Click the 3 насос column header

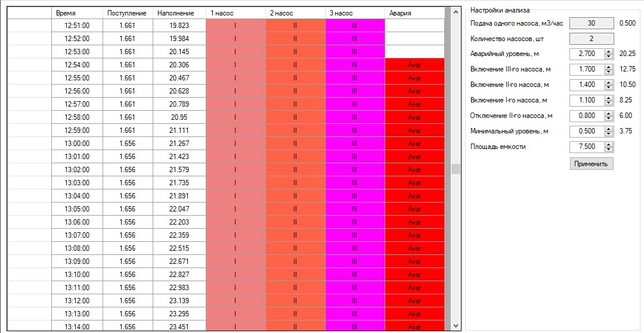pos(355,13)
